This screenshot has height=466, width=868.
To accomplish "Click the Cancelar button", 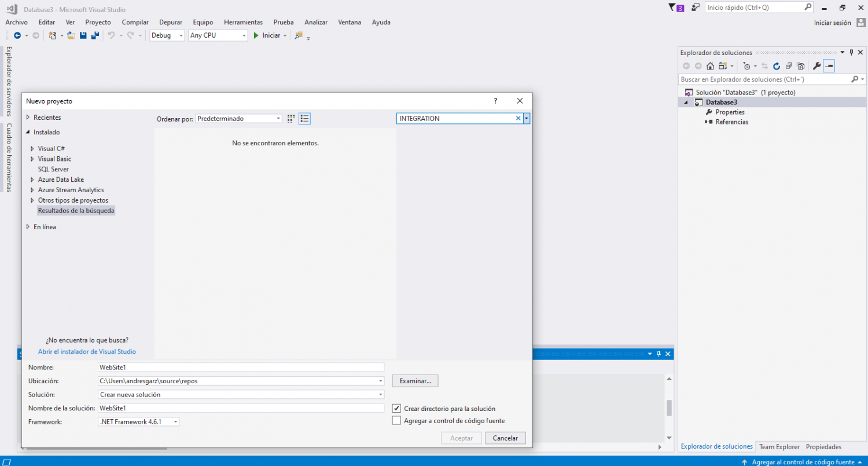I will (x=505, y=438).
